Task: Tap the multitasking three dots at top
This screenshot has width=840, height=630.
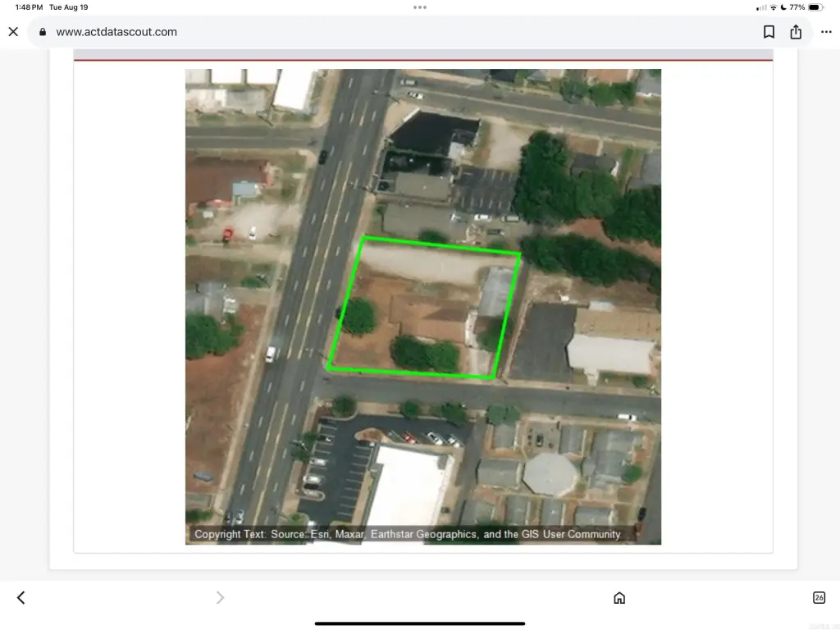Action: [420, 7]
